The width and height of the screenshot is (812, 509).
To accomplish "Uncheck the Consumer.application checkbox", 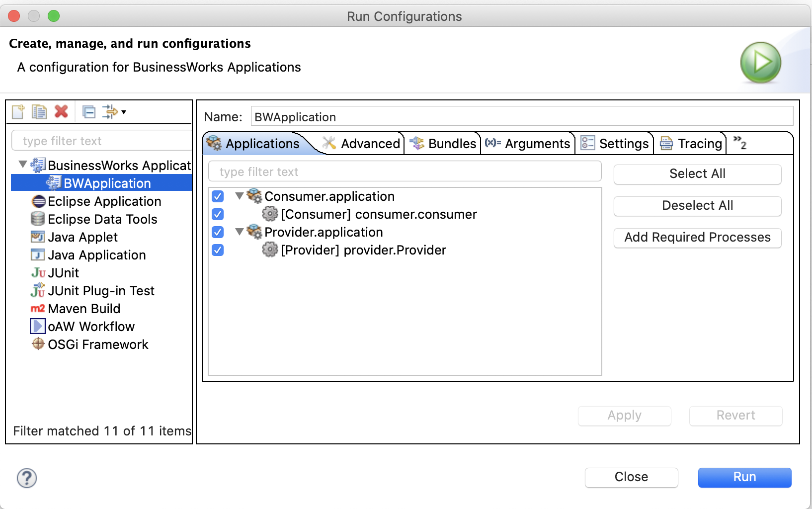I will click(218, 196).
